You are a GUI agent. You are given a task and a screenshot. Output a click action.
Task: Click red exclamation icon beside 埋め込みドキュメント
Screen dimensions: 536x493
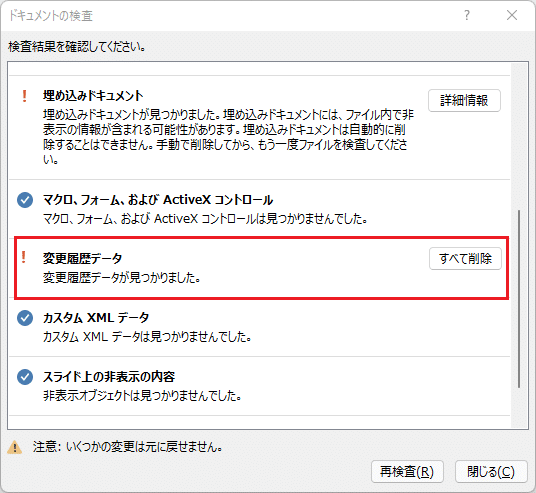24,96
